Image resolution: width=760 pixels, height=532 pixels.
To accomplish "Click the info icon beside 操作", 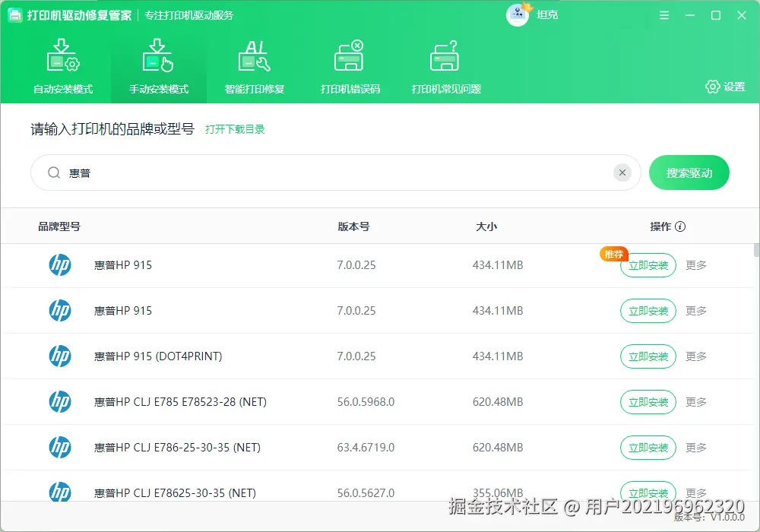I will pyautogui.click(x=680, y=226).
